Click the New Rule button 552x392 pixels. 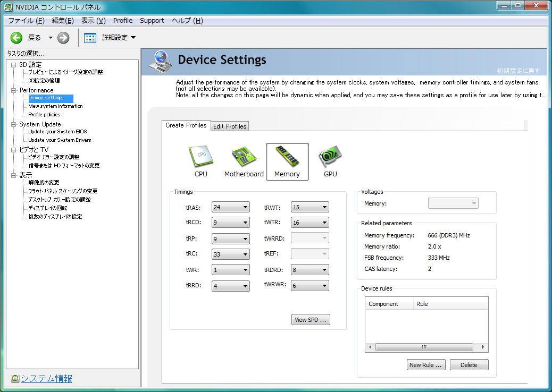[x=426, y=365]
